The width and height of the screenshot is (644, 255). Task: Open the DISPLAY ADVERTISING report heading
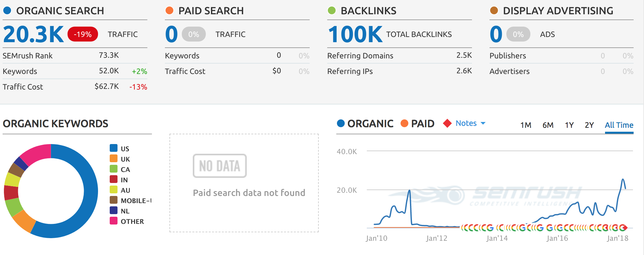tap(558, 11)
